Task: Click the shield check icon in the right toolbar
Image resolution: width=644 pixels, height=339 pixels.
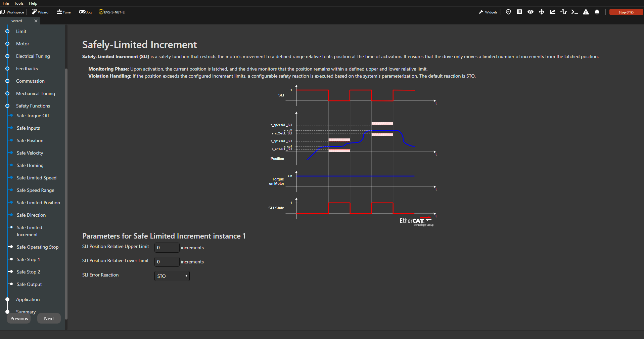Action: [508, 12]
